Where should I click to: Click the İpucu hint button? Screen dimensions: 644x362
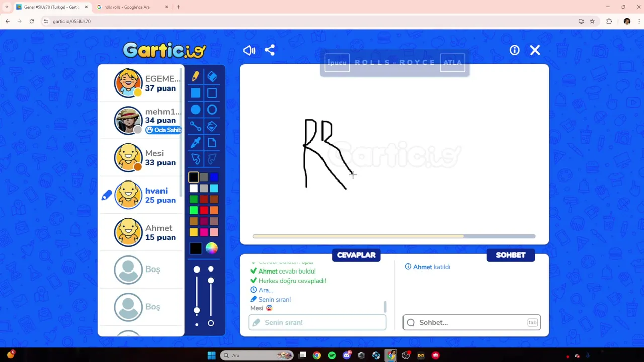pos(337,63)
